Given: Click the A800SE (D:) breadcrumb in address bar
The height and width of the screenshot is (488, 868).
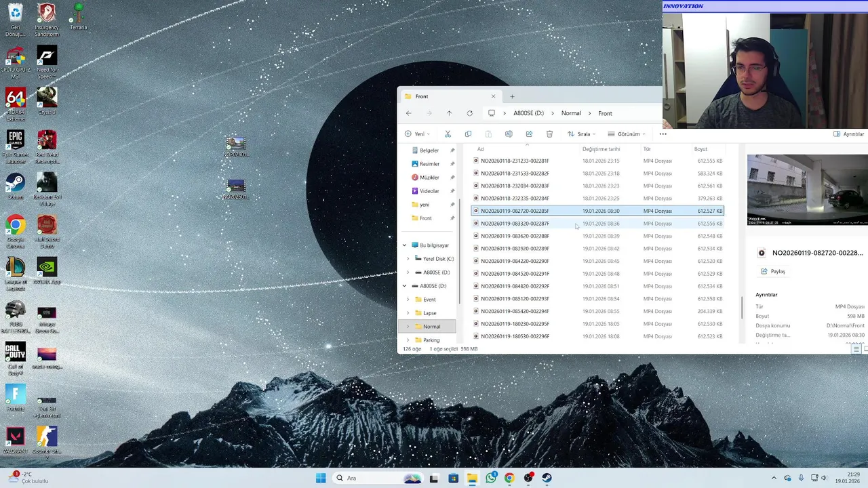Looking at the screenshot, I should point(528,113).
